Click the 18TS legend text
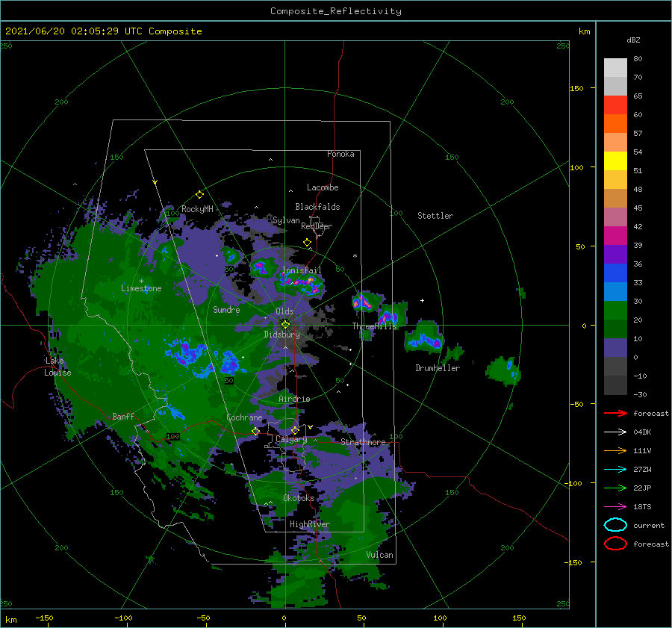The width and height of the screenshot is (672, 628). point(642,507)
